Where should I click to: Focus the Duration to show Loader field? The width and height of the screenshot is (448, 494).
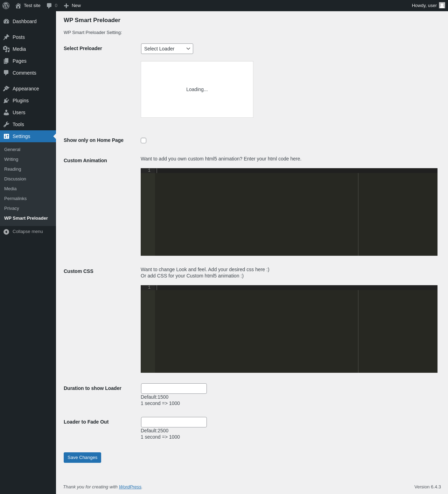pos(174,389)
